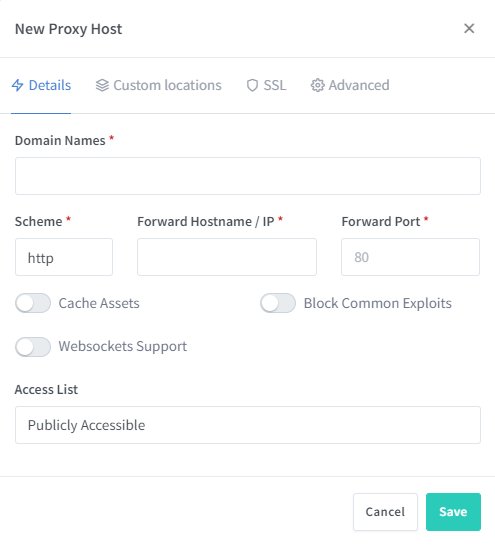Click the Forward Port field
This screenshot has width=495, height=545.
pyautogui.click(x=411, y=257)
